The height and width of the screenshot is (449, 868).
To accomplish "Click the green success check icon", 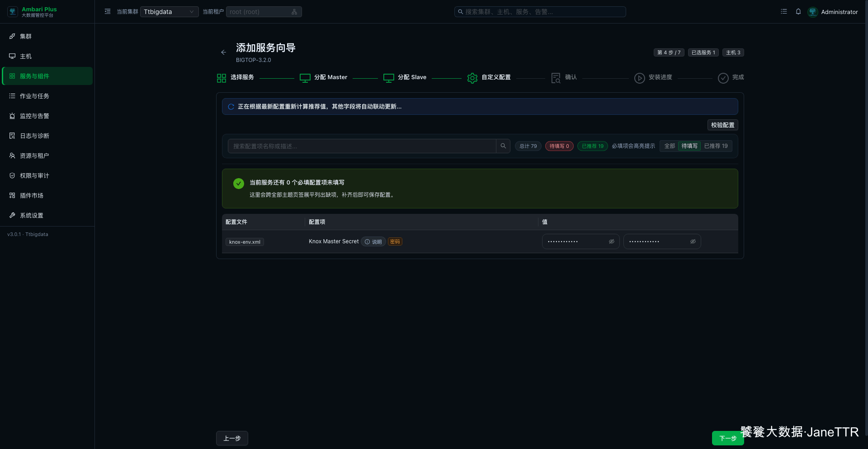I will (239, 183).
